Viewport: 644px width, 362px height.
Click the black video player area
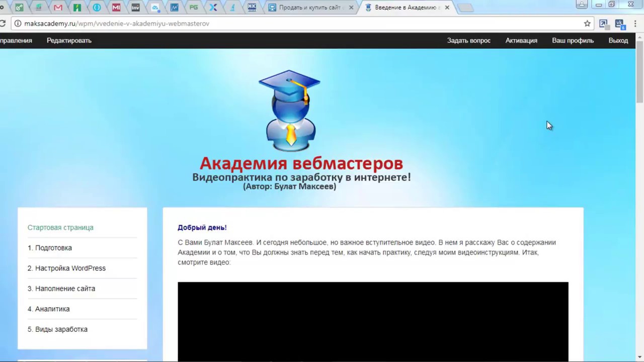[x=373, y=322]
